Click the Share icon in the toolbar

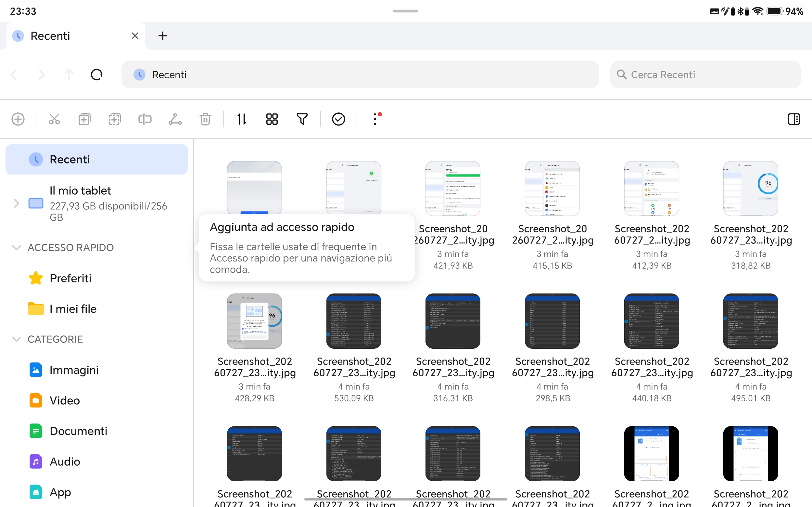click(x=175, y=119)
